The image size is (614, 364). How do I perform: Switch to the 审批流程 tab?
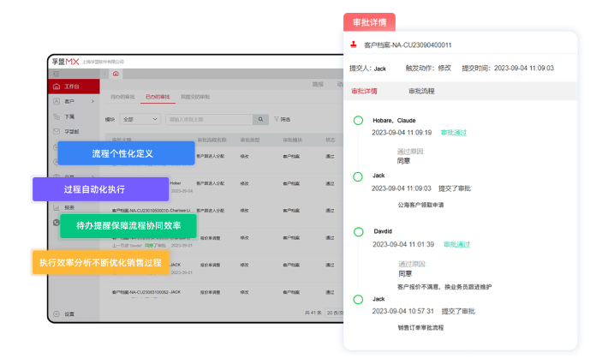[x=420, y=90]
